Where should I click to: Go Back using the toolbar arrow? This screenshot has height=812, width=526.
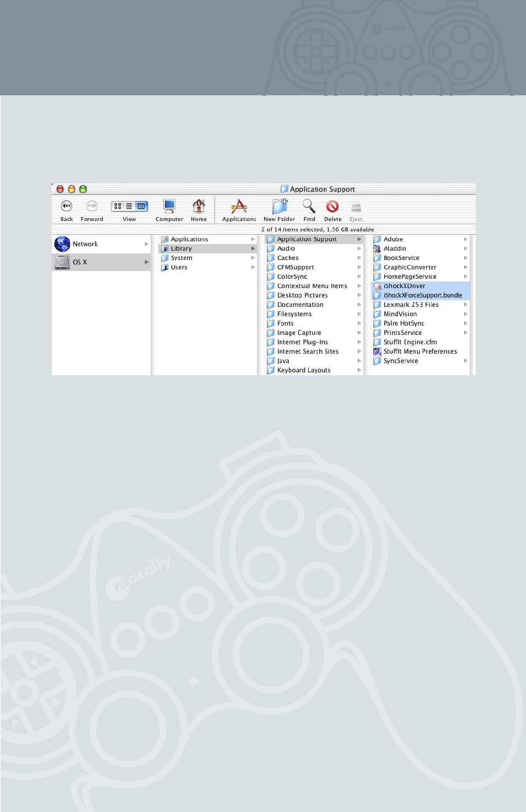pyautogui.click(x=66, y=206)
